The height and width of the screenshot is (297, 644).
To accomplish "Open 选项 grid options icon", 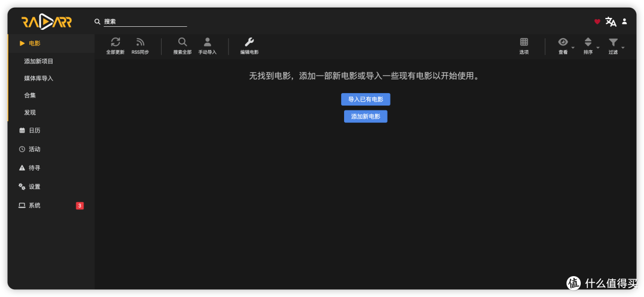I will coord(524,42).
